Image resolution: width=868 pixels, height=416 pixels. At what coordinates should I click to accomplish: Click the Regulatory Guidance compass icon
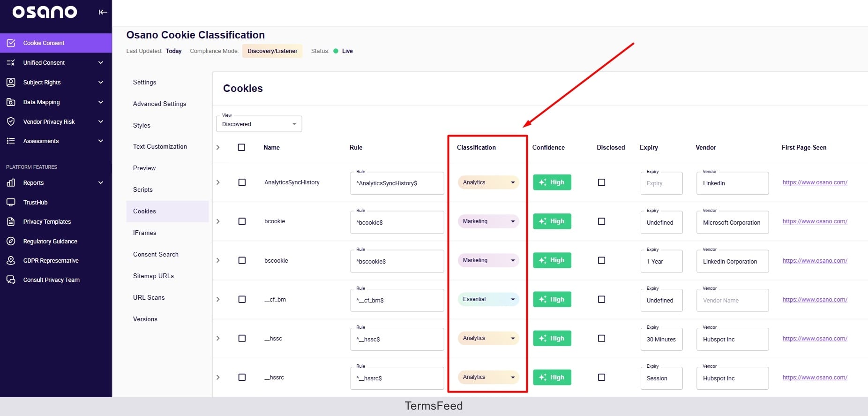click(11, 241)
